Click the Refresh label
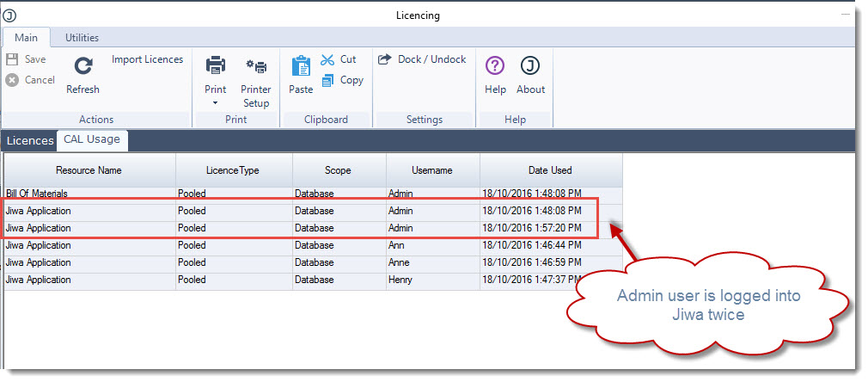 click(83, 89)
